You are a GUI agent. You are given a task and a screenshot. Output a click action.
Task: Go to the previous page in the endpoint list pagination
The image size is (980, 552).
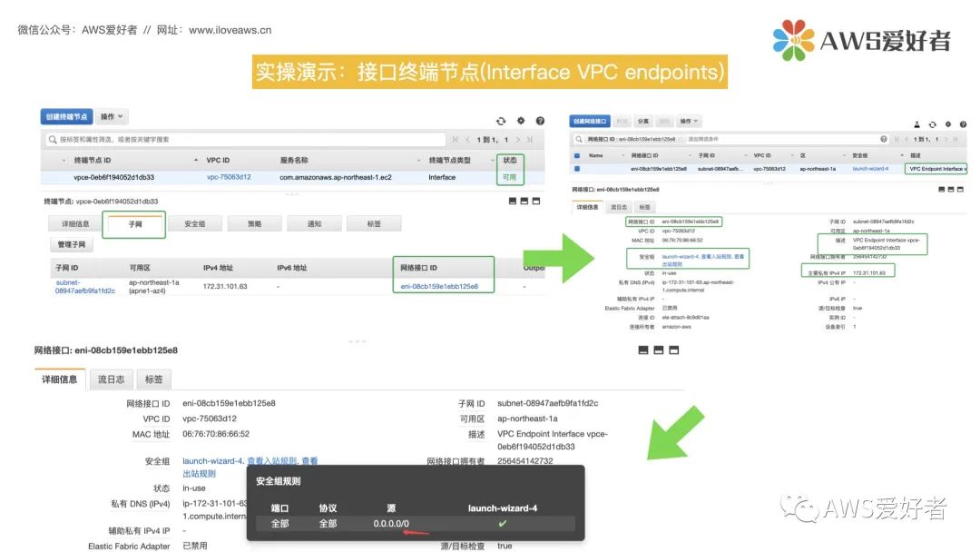468,140
